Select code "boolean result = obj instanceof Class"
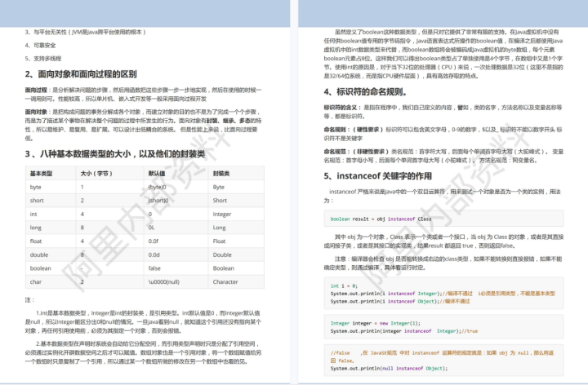The height and width of the screenshot is (385, 588). tap(381, 219)
